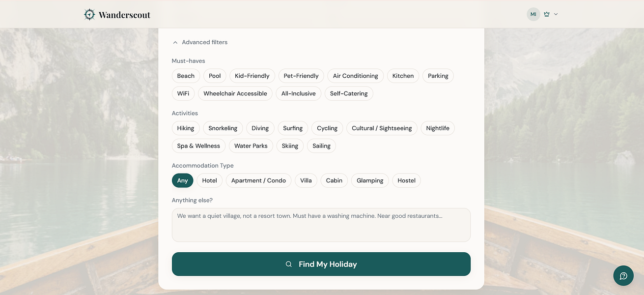Select the Water Parks activity
The width and height of the screenshot is (644, 295).
pos(251,146)
